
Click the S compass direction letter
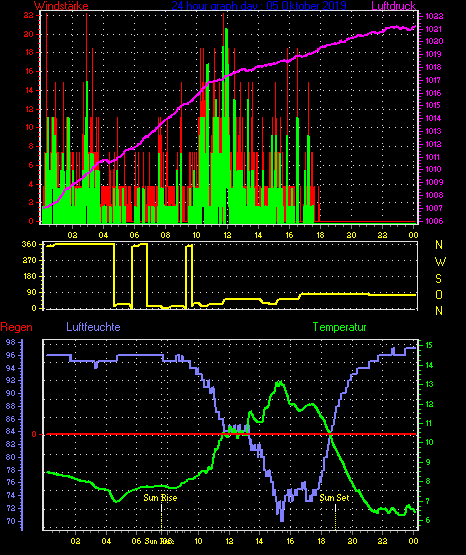[439, 279]
